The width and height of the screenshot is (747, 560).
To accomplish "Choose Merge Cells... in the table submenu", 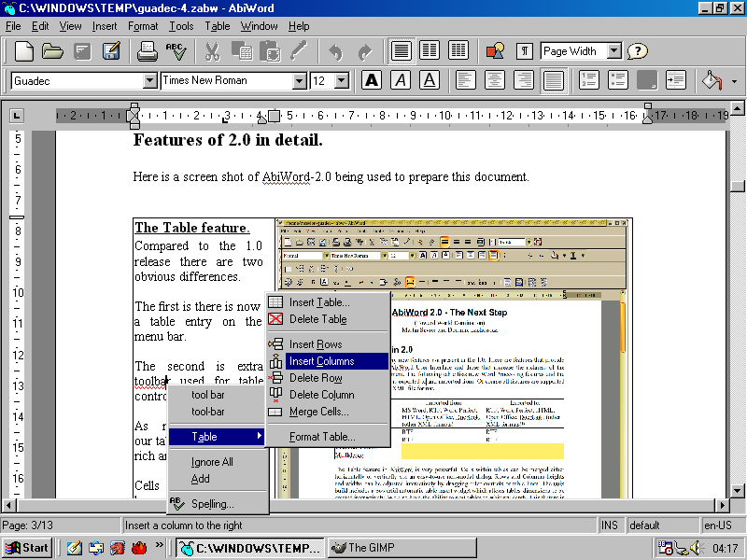I will pos(318,412).
